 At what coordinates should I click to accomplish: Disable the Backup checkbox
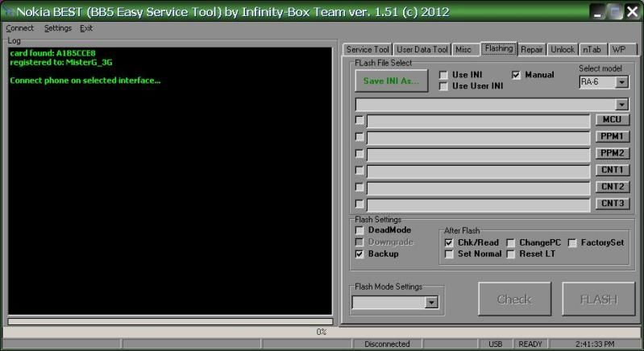(x=359, y=254)
